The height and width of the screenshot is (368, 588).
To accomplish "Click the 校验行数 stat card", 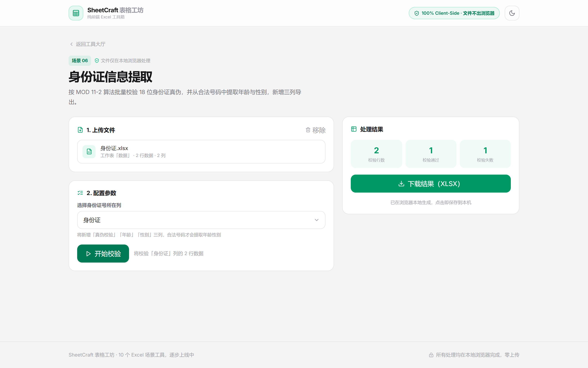I will (x=376, y=154).
